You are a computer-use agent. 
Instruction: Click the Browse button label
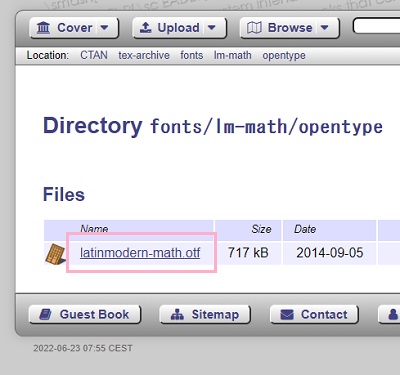click(x=290, y=28)
